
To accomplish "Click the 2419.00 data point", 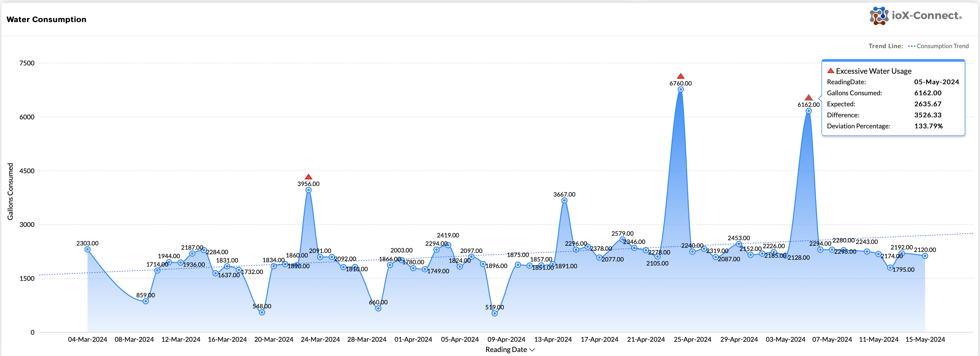I will [x=448, y=245].
